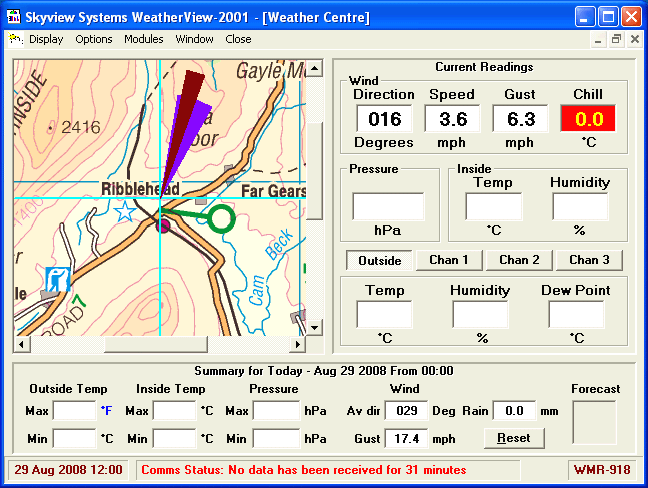Open the Display menu
The width and height of the screenshot is (648, 488).
point(46,39)
